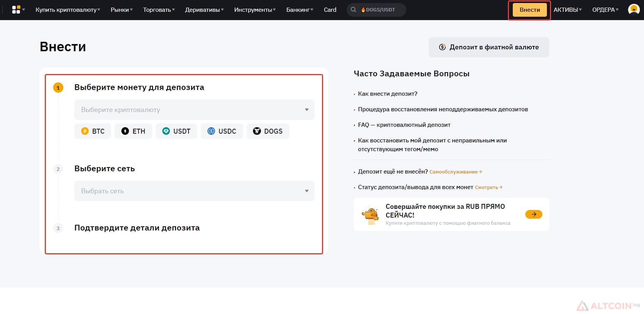Open the 'Торговать' menu
This screenshot has height=314, width=644.
[x=159, y=9]
